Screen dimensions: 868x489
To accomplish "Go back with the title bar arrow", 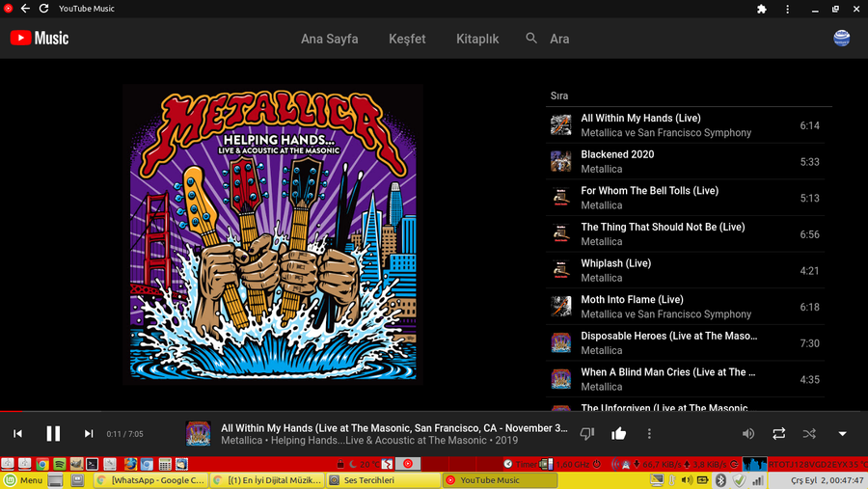I will pyautogui.click(x=25, y=9).
